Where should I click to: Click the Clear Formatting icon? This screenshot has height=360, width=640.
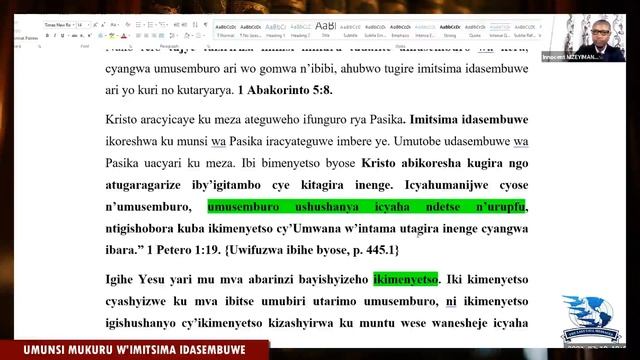click(x=127, y=25)
